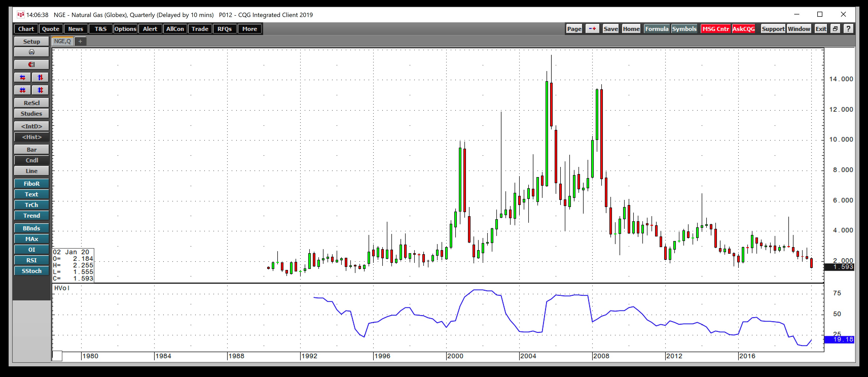Screen dimensions: 868x377
Task: Toggle the OI open interest study
Action: [31, 250]
